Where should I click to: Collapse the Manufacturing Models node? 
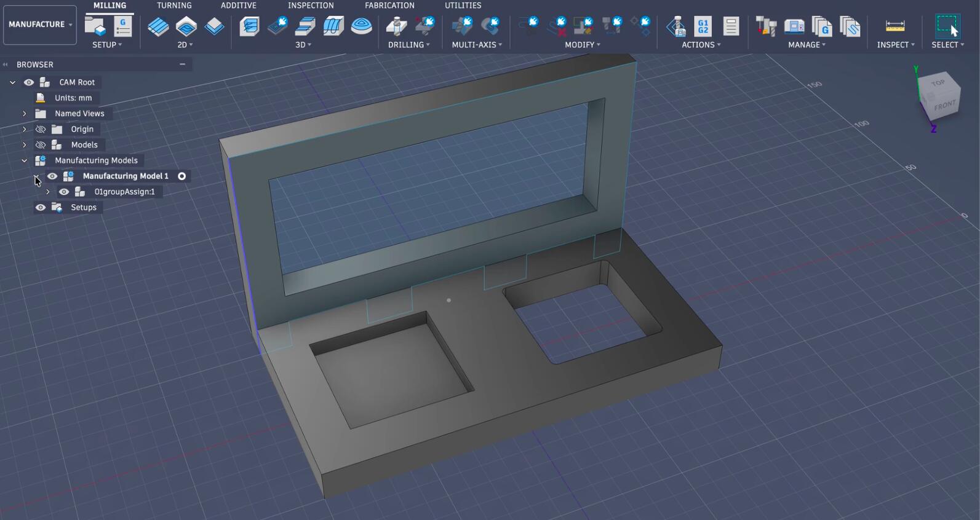point(25,160)
